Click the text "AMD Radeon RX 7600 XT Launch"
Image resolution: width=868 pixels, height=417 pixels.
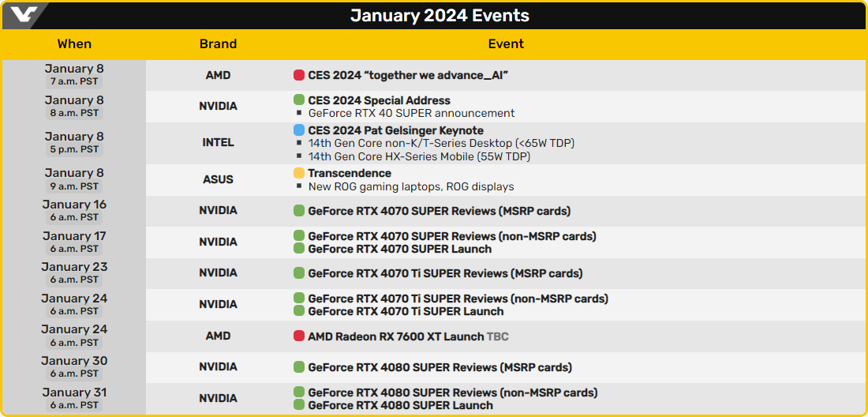396,336
